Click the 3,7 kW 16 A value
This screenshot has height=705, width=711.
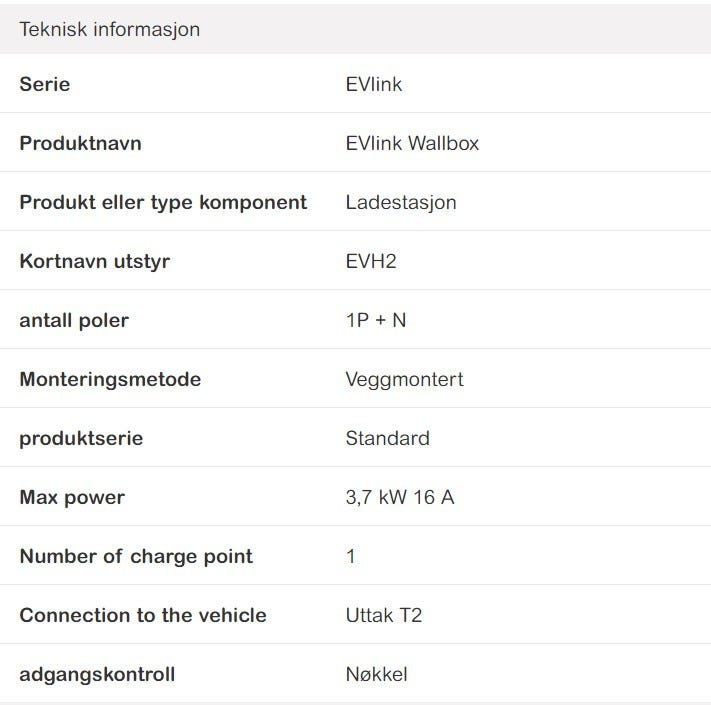399,497
